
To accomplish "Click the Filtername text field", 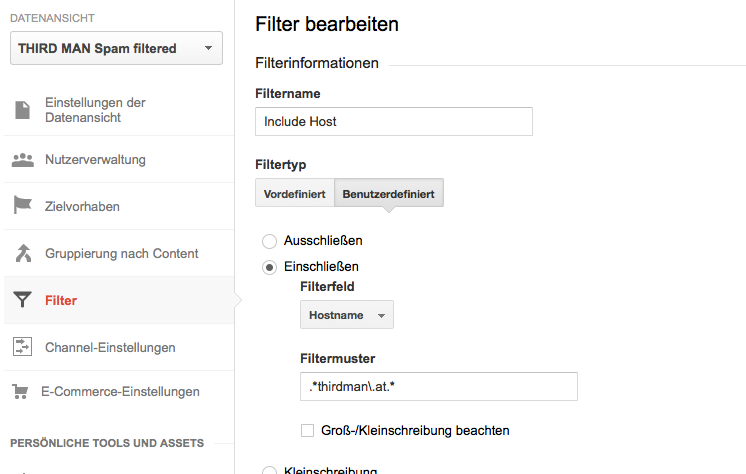I will click(x=394, y=121).
